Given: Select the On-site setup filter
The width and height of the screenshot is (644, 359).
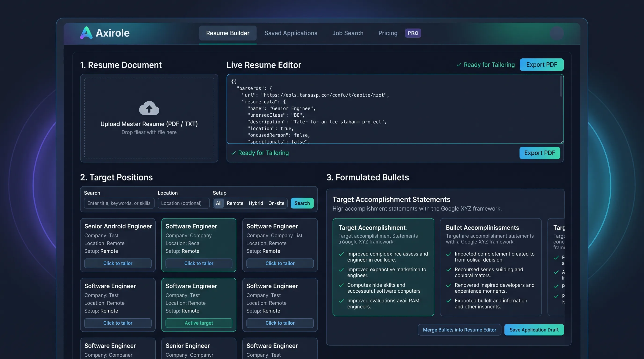Looking at the screenshot, I should click(276, 203).
